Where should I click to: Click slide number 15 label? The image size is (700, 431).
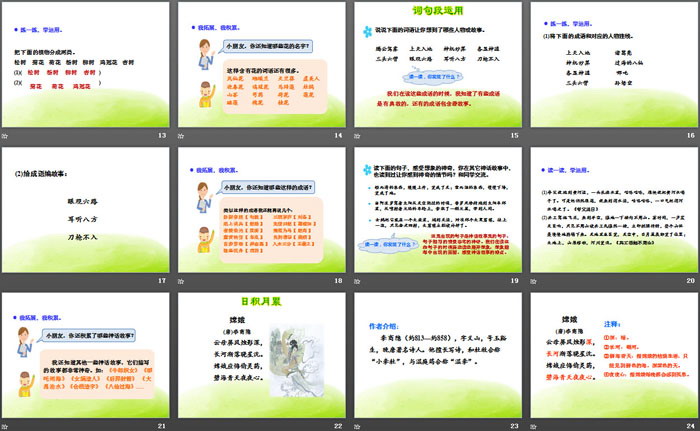[514, 135]
